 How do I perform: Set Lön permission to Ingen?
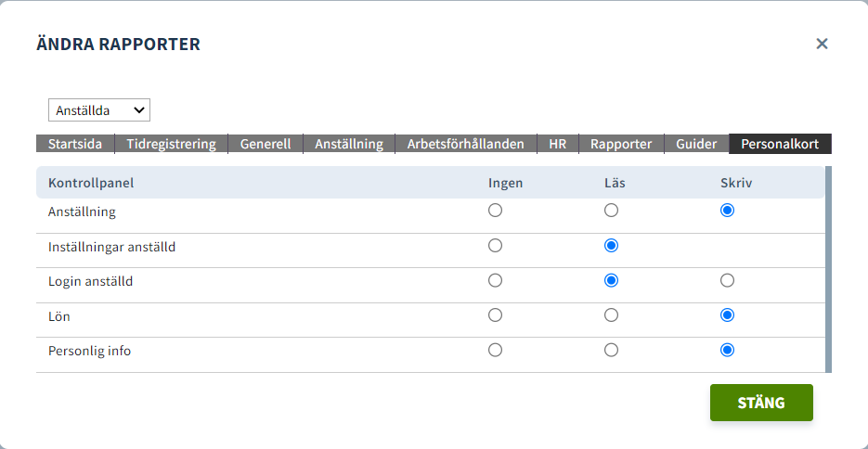coord(495,315)
